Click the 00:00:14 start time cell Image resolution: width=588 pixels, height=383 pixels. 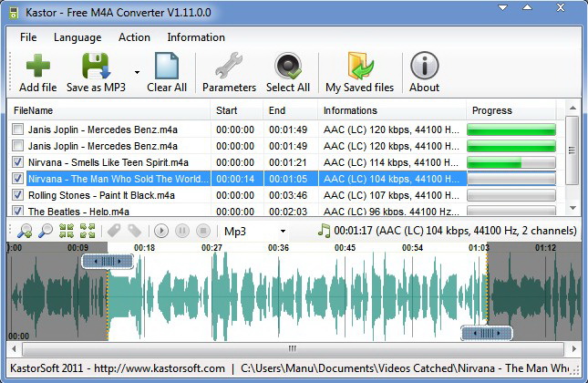(235, 179)
